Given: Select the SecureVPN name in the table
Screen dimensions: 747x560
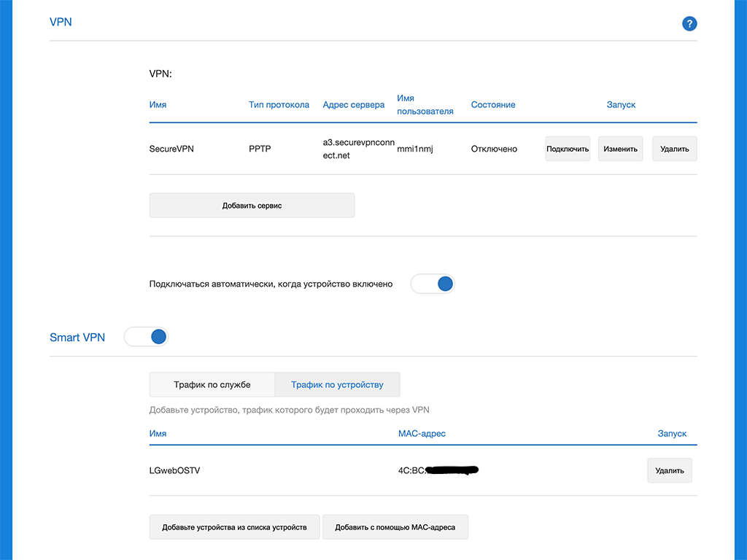Looking at the screenshot, I should [171, 149].
